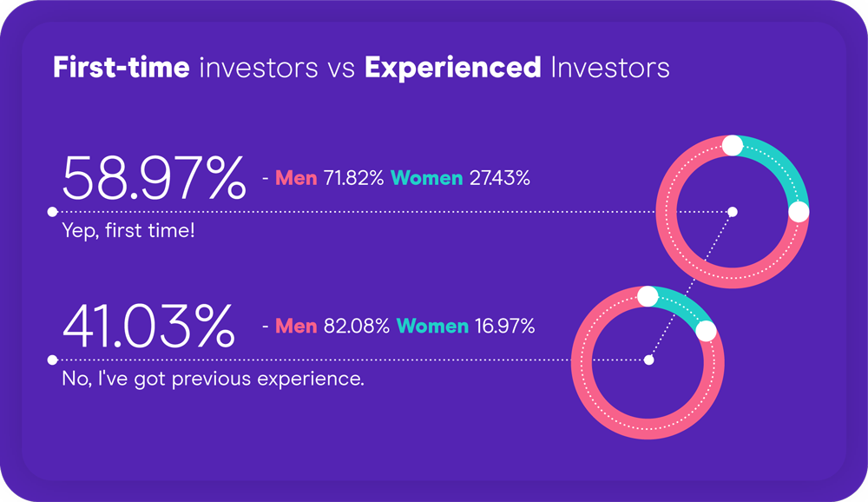868x502 pixels.
Task: Click the white right handle on lower donut chart
Action: [706, 332]
